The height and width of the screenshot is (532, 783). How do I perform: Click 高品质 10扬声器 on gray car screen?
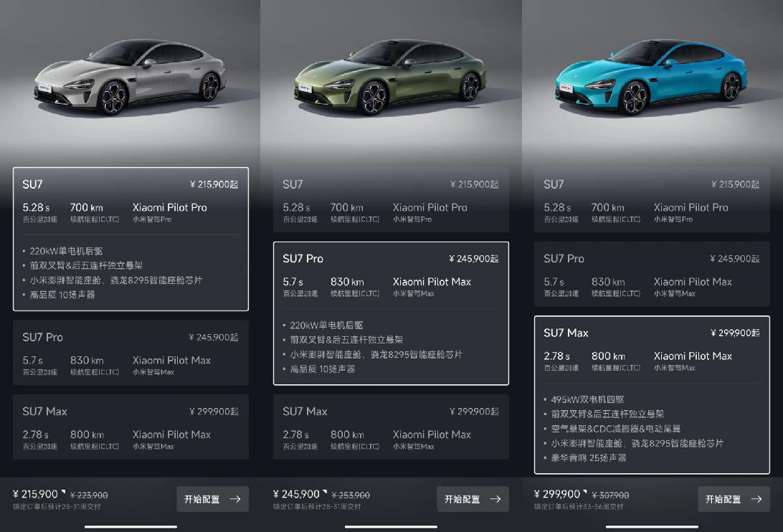pos(62,295)
